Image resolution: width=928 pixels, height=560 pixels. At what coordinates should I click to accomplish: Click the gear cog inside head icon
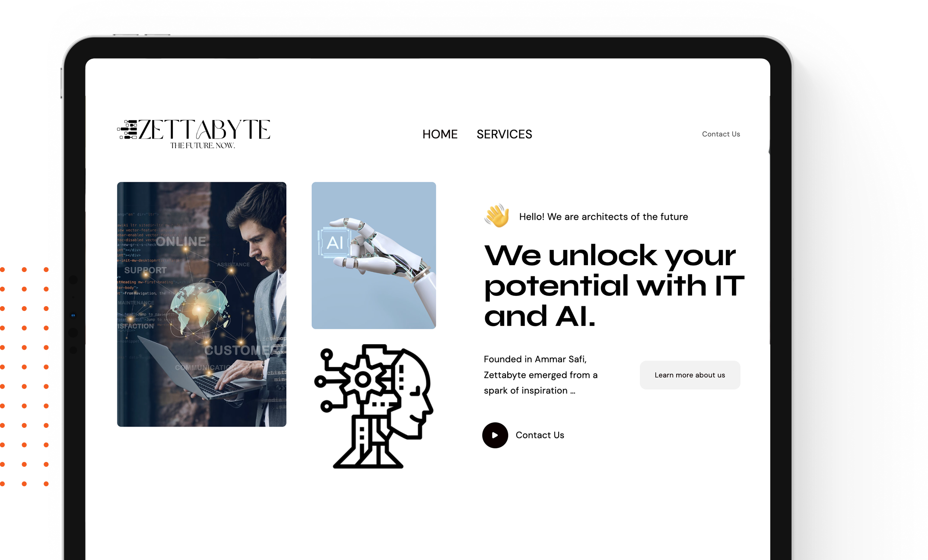pyautogui.click(x=363, y=380)
